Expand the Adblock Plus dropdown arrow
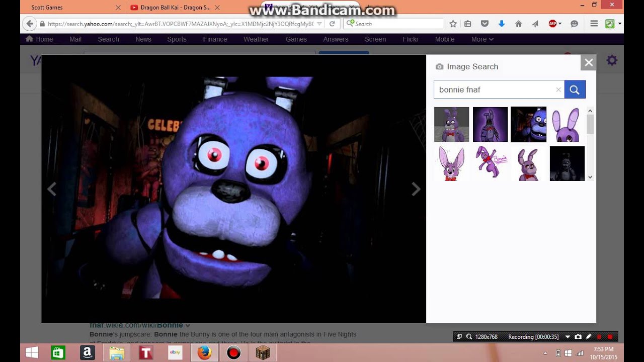Image resolution: width=644 pixels, height=362 pixels. tap(560, 24)
